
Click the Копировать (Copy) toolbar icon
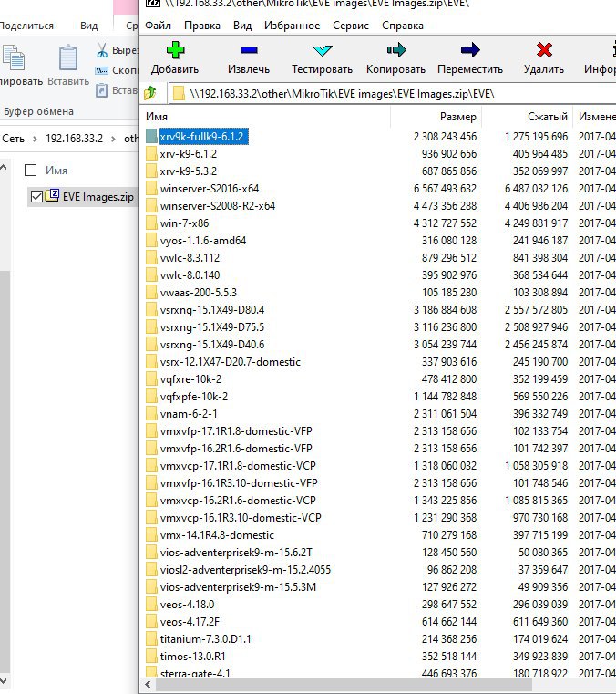coord(396,50)
